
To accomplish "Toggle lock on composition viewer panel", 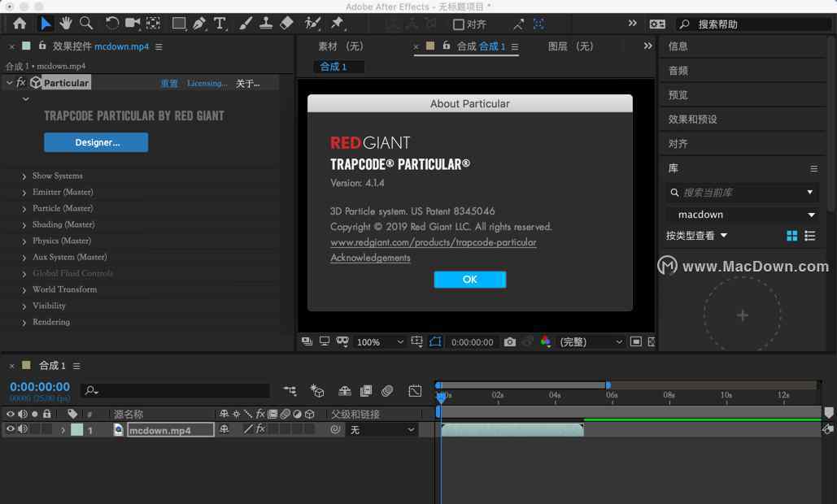I will pyautogui.click(x=446, y=46).
